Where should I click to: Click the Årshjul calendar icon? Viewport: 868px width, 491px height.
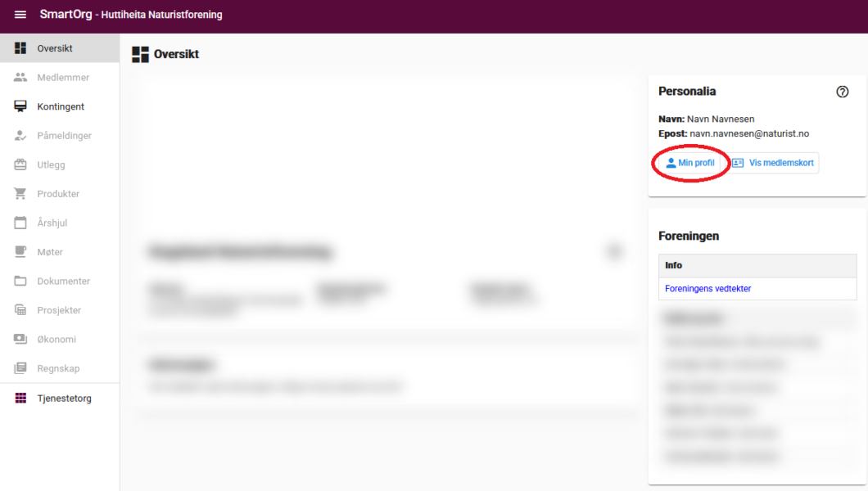[x=20, y=223]
